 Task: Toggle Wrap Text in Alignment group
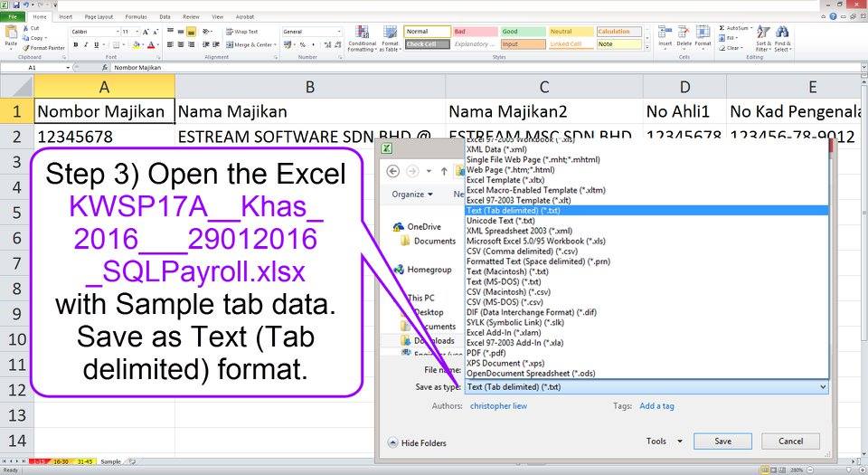tap(242, 32)
